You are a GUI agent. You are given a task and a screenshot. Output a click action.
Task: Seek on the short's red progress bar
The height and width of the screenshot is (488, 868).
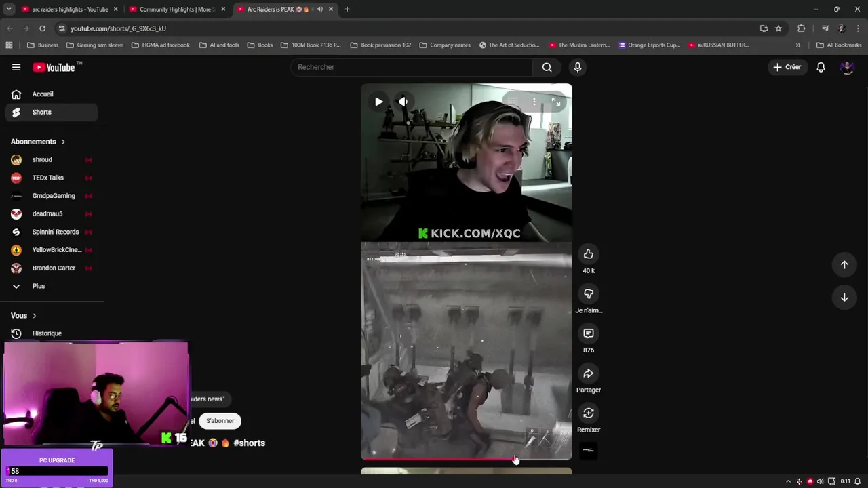tap(467, 459)
